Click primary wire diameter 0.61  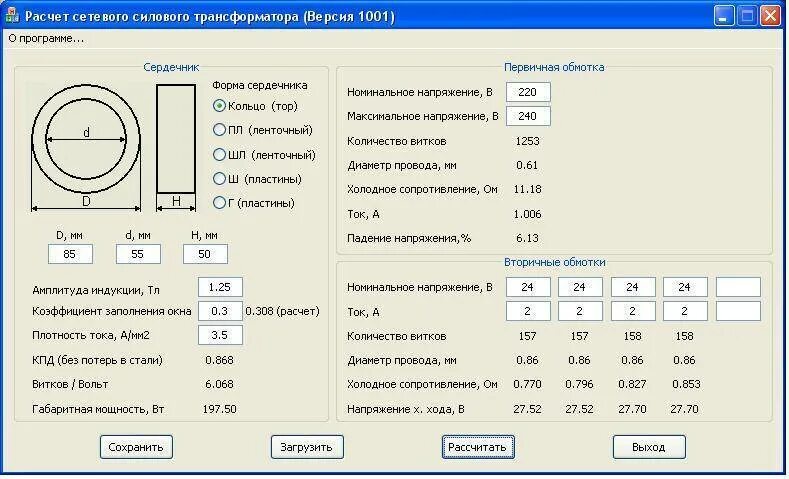tap(527, 165)
